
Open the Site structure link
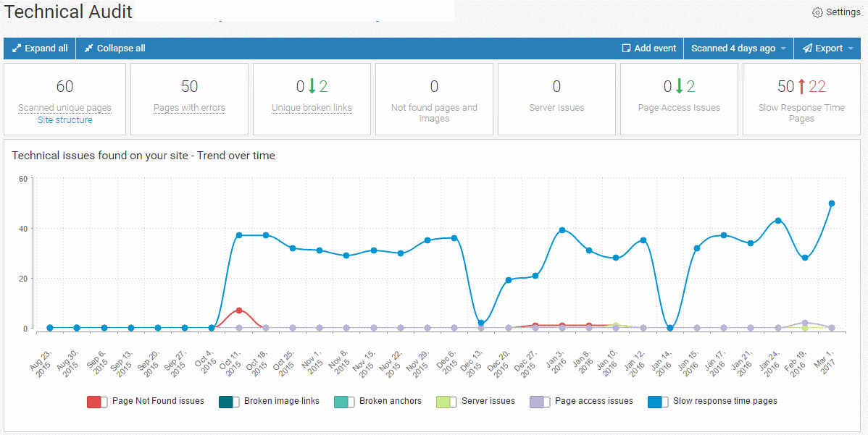pos(64,120)
